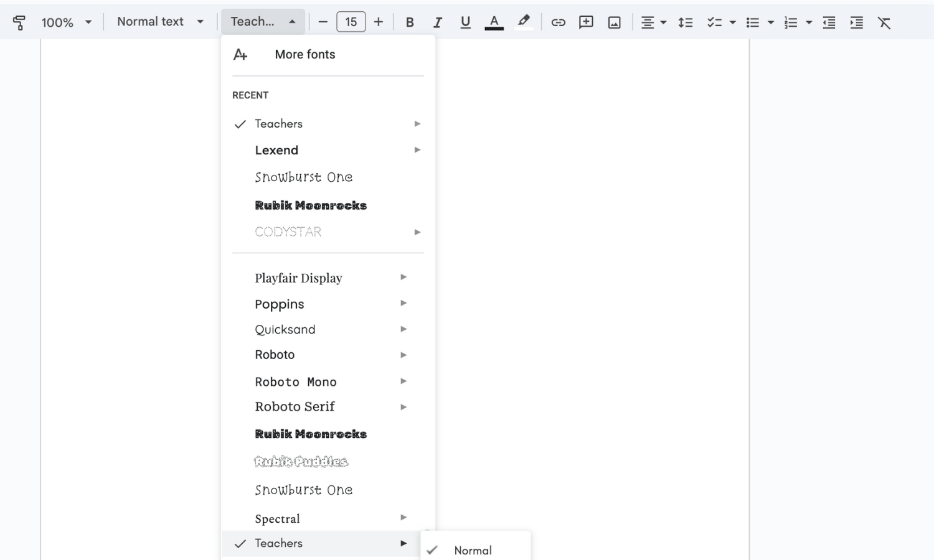
Task: Toggle underline formatting
Action: click(465, 22)
